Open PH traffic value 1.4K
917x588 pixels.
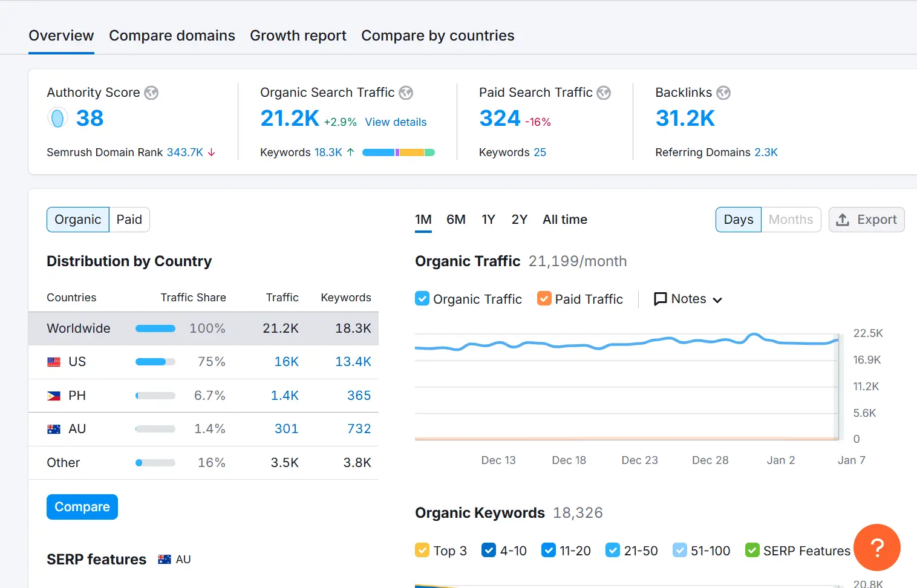pos(285,396)
